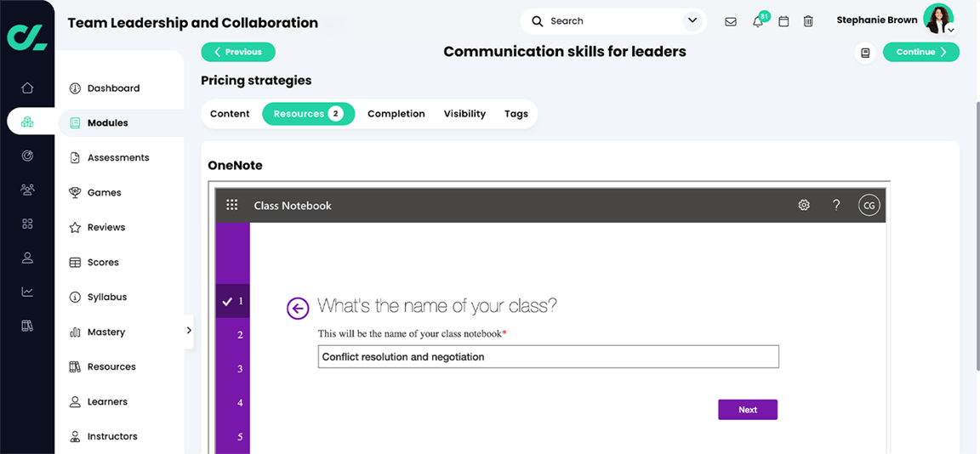Click the Communication skills for leaders title

[565, 52]
